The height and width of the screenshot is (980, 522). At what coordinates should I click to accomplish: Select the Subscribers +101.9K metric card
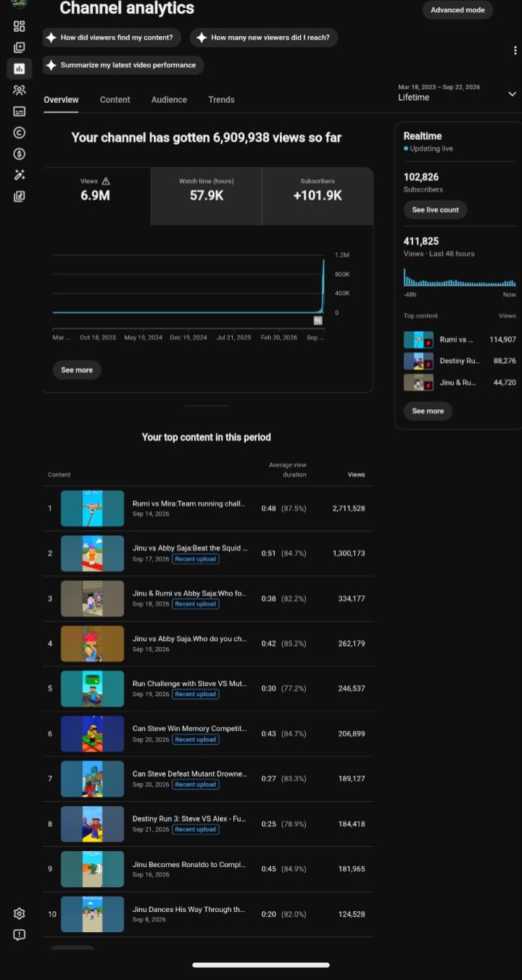[318, 196]
